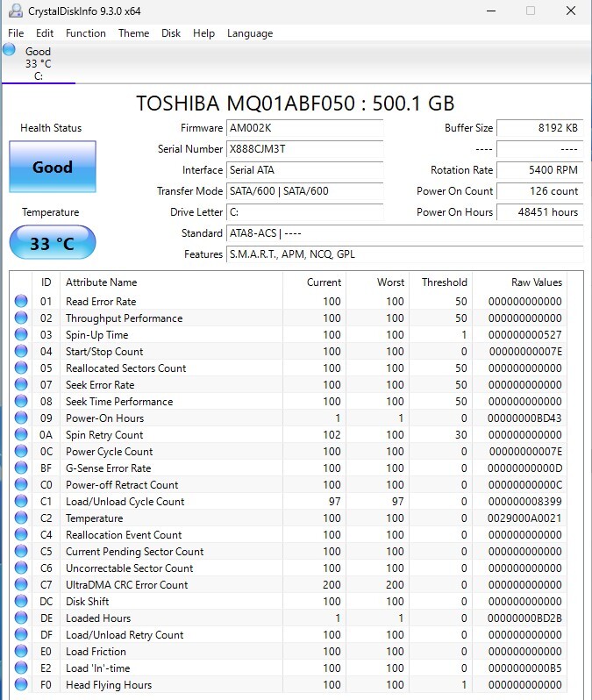Click the Interface field Serial ATA
Image resolution: width=592 pixels, height=700 pixels.
pyautogui.click(x=305, y=170)
